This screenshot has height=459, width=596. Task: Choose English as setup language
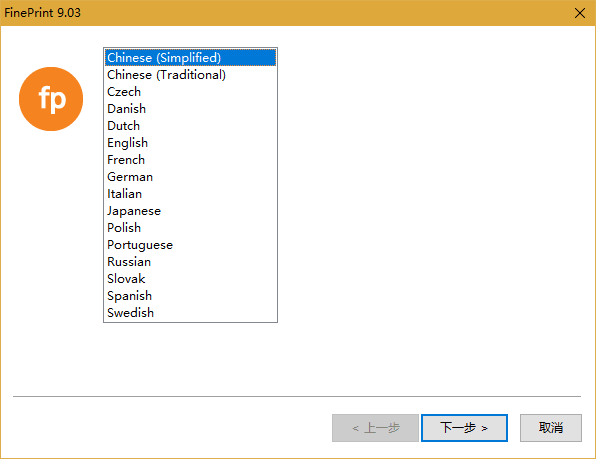[x=190, y=143]
